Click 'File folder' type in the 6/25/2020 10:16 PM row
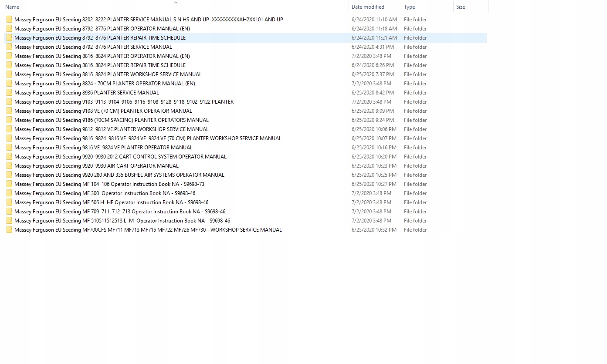Viewport: 607px width, 364px height. tap(415, 148)
